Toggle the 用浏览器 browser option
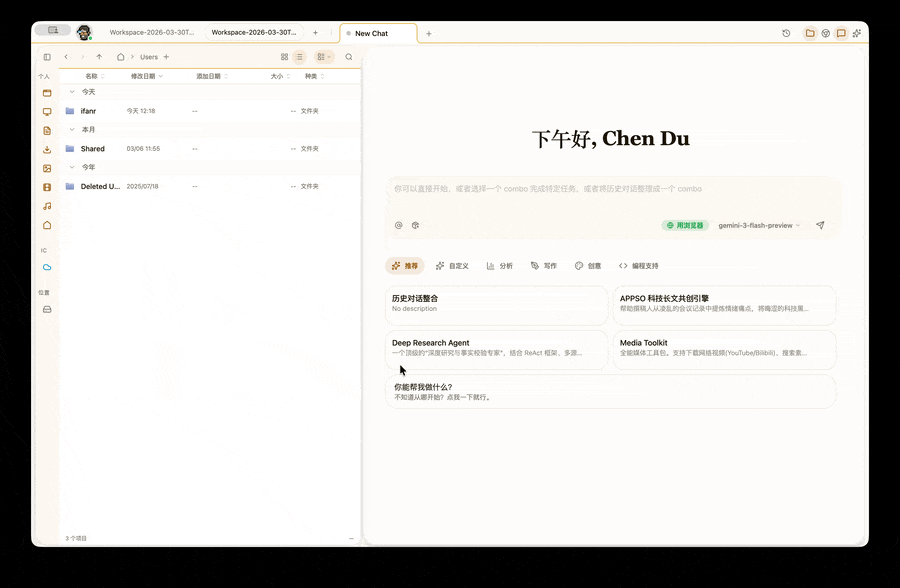900x588 pixels. tap(684, 225)
